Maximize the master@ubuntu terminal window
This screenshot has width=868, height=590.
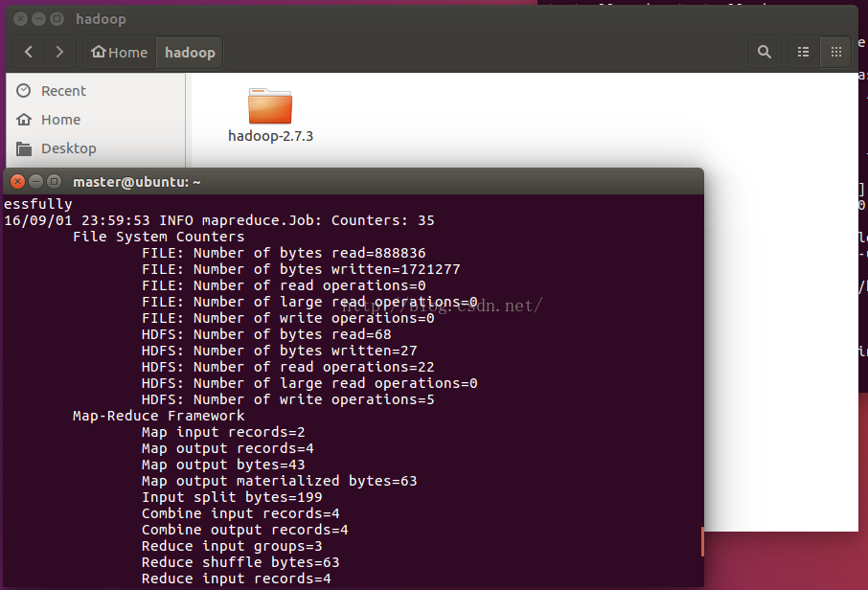click(x=55, y=181)
